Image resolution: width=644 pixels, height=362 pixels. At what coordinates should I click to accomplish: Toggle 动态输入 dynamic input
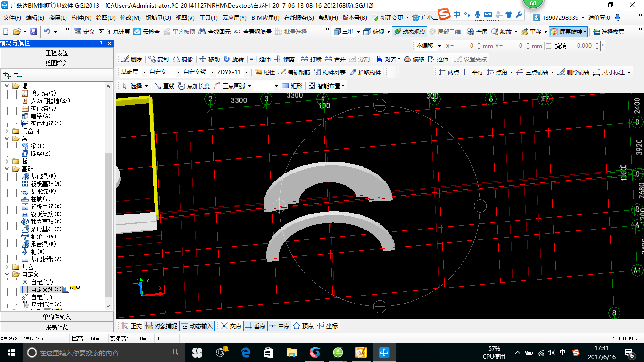coord(197,326)
